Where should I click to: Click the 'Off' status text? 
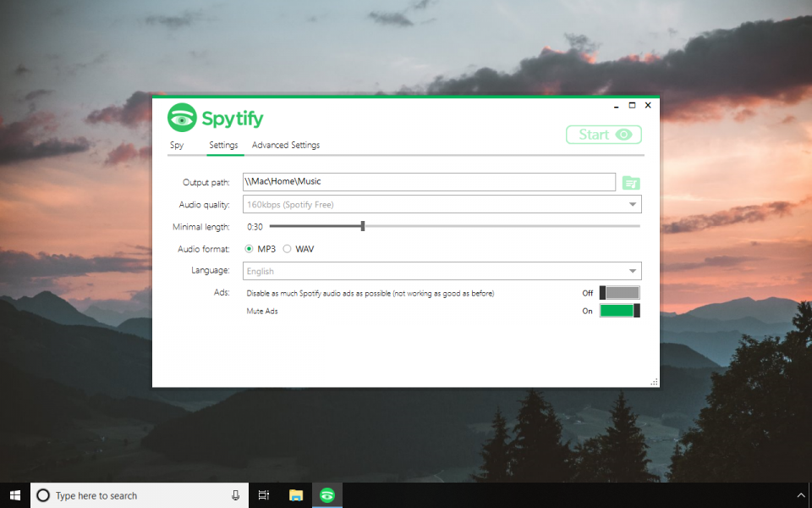pyautogui.click(x=587, y=294)
